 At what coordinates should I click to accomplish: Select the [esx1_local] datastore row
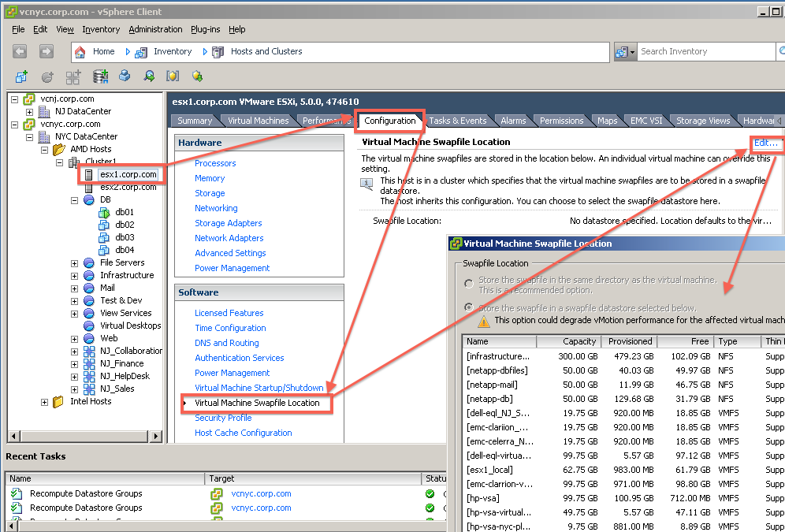click(623, 470)
